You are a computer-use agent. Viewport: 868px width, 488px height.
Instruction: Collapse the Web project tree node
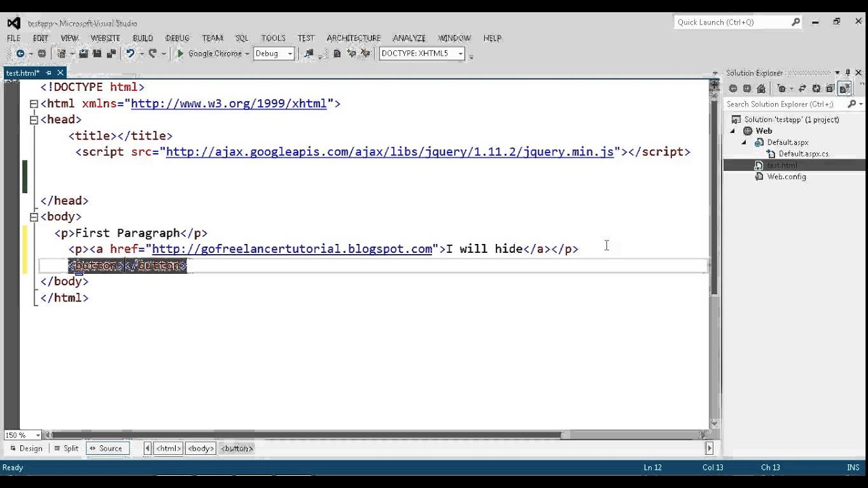tap(732, 131)
